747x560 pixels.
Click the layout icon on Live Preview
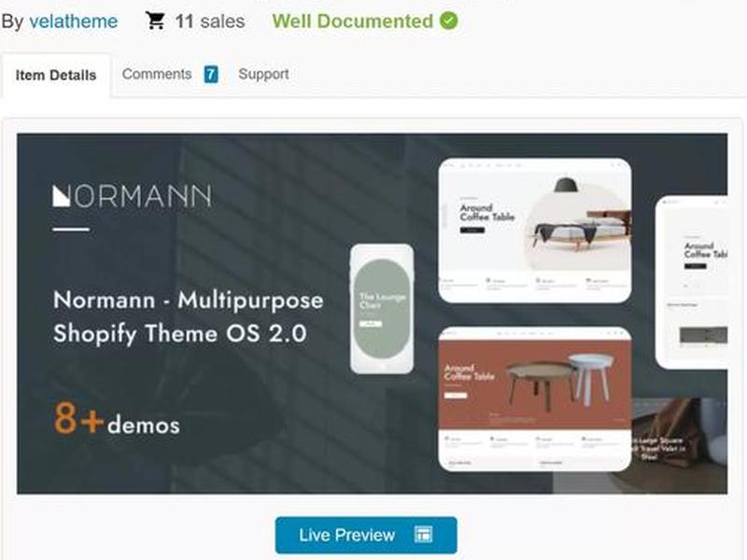(x=423, y=534)
